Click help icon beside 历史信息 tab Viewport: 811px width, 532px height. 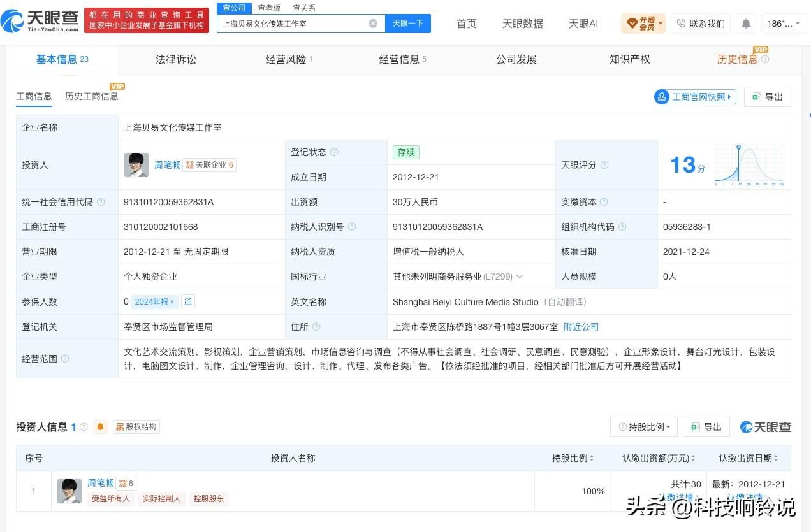(765, 59)
